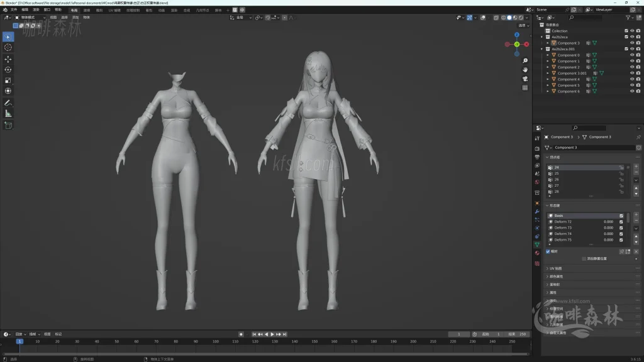Screen dimensions: 644x362
Task: Jump to the last frame
Action: (284, 334)
